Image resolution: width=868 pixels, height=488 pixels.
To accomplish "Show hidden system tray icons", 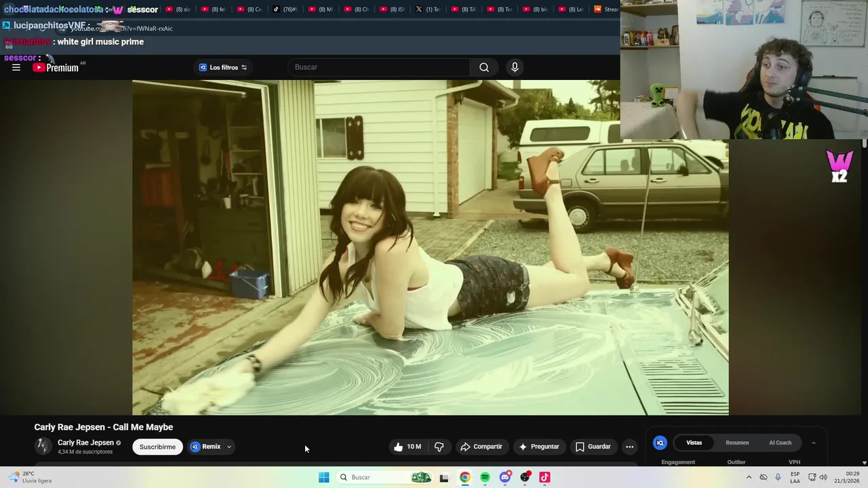I will 749,477.
